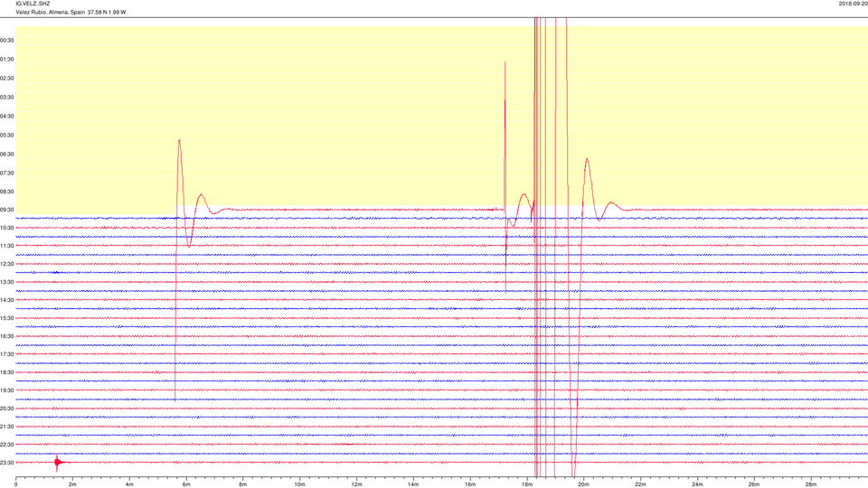Select the 18:30 time row label

pos(6,372)
